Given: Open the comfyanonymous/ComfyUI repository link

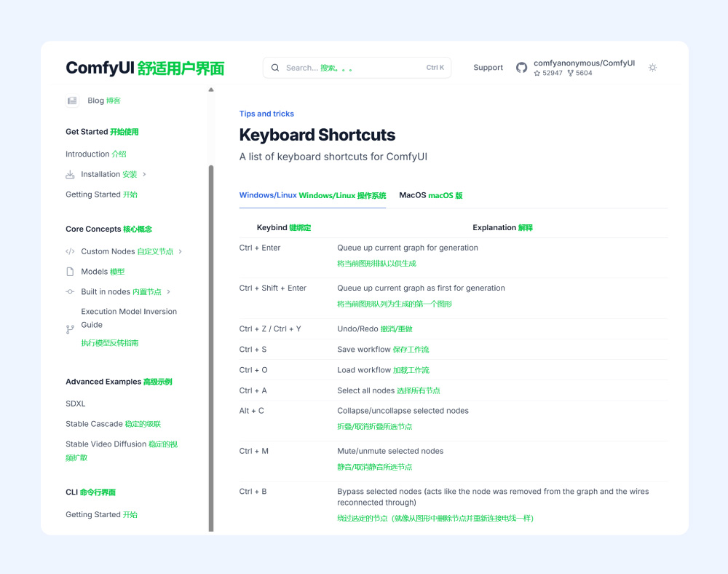Looking at the screenshot, I should [x=584, y=63].
